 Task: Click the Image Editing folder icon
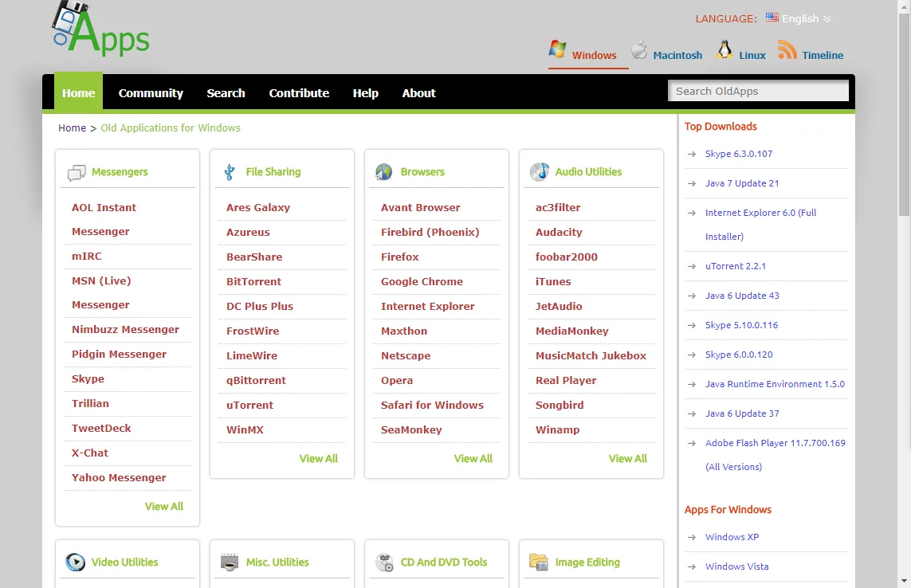tap(539, 562)
